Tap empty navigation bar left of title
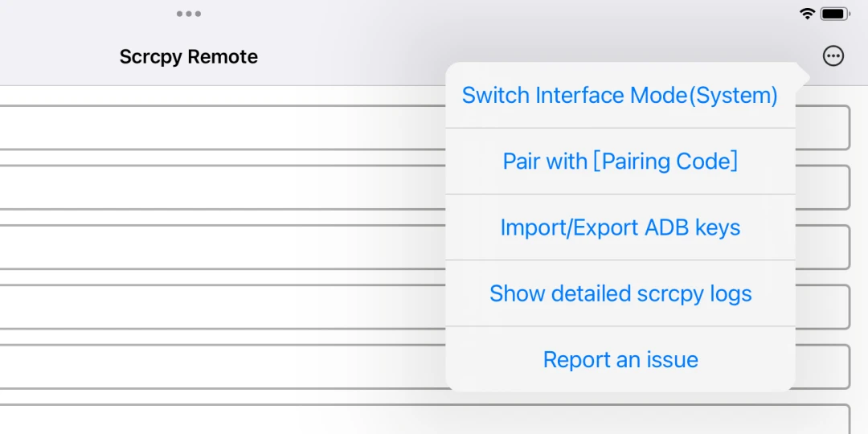Image resolution: width=868 pixels, height=434 pixels. (x=48, y=57)
